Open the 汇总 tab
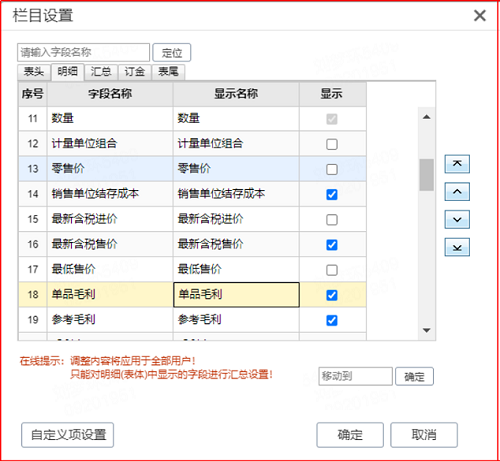The height and width of the screenshot is (462, 500). [101, 72]
